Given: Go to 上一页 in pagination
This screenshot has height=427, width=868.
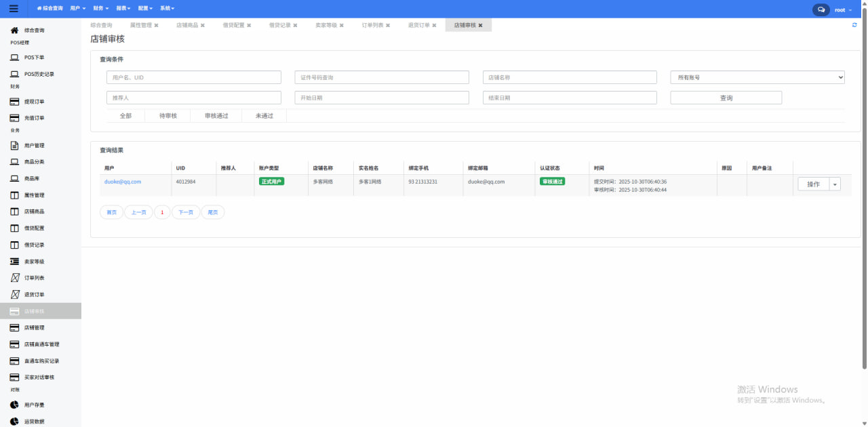Looking at the screenshot, I should 138,212.
